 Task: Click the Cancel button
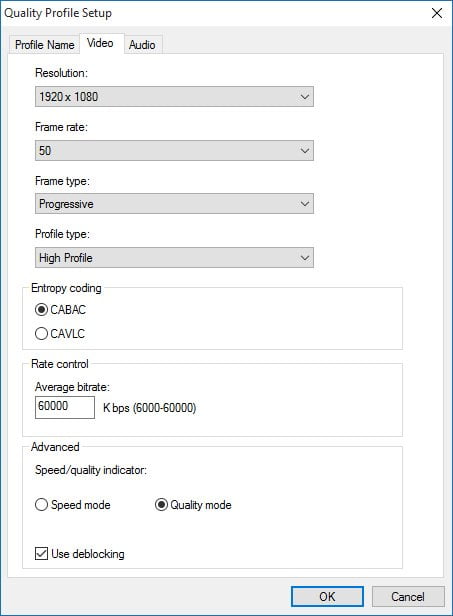[408, 597]
